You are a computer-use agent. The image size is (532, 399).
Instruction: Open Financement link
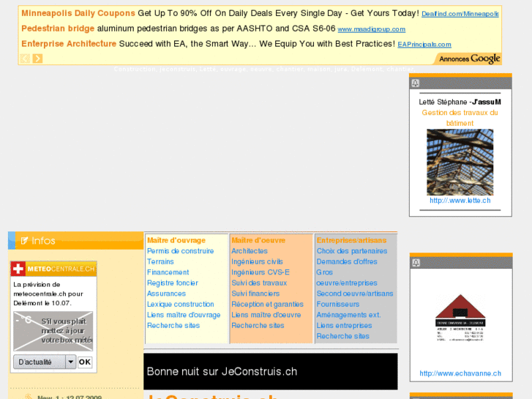click(x=168, y=272)
